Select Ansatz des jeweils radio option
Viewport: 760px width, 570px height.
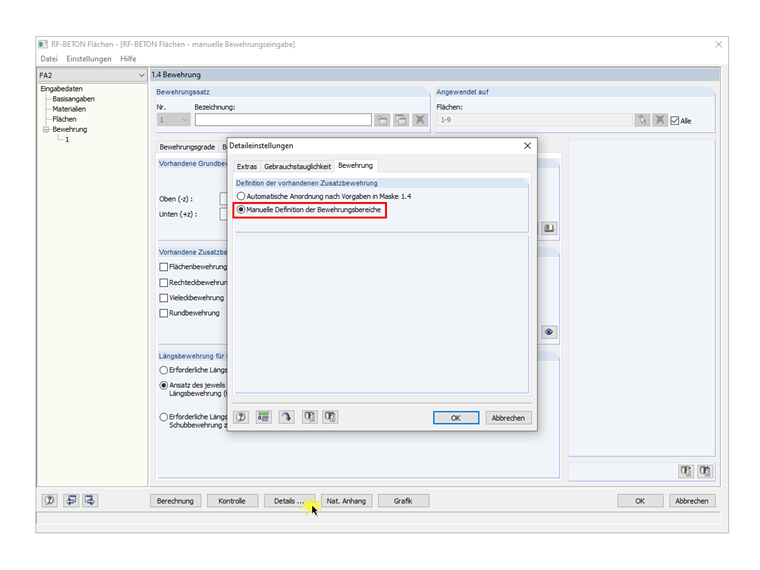click(164, 385)
